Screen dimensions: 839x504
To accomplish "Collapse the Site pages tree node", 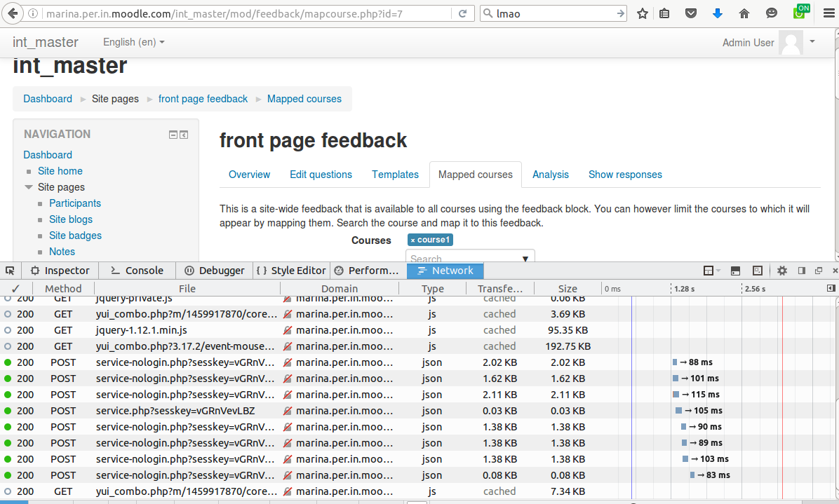I will point(28,187).
